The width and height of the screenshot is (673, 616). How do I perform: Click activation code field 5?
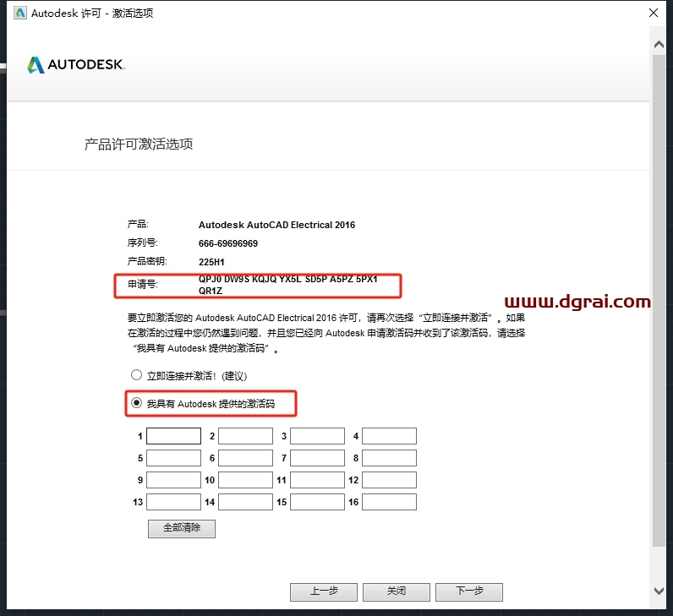tap(174, 458)
